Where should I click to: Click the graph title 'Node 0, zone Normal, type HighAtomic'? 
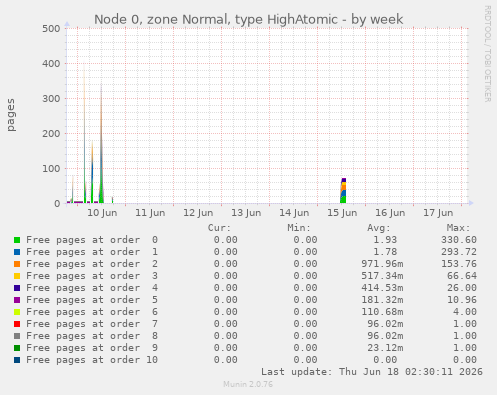[216, 19]
